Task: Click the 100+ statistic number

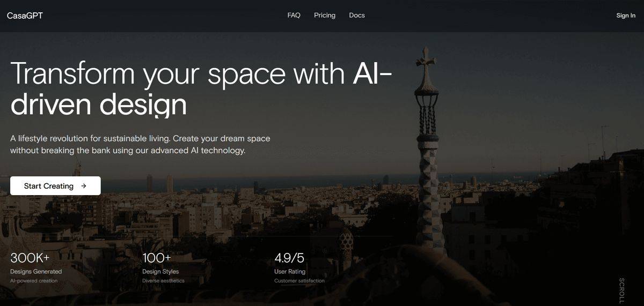Action: click(x=157, y=258)
